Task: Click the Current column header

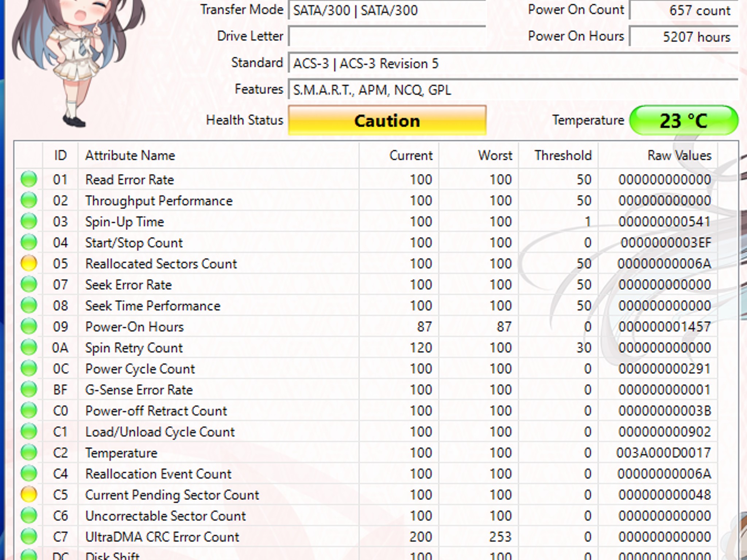Action: coord(399,155)
